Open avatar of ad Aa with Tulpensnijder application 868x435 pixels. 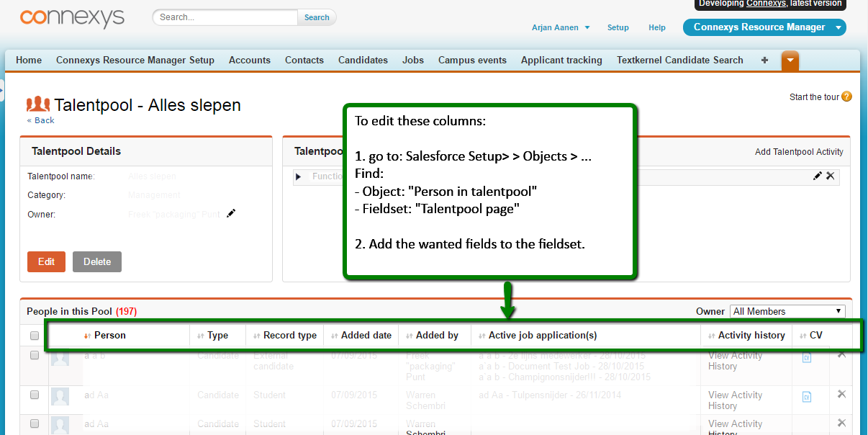click(60, 397)
